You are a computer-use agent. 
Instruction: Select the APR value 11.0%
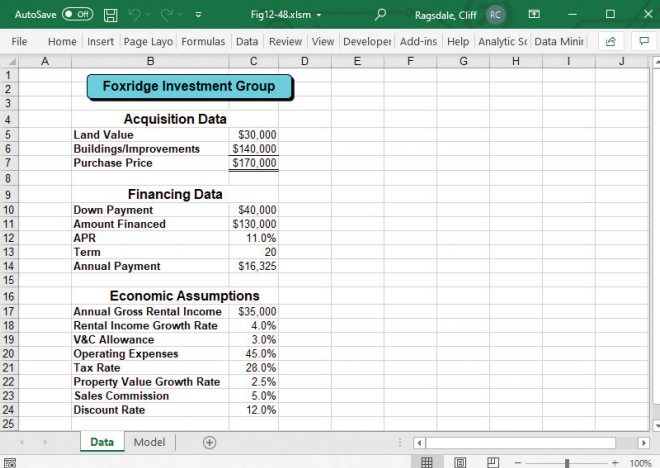[254, 238]
